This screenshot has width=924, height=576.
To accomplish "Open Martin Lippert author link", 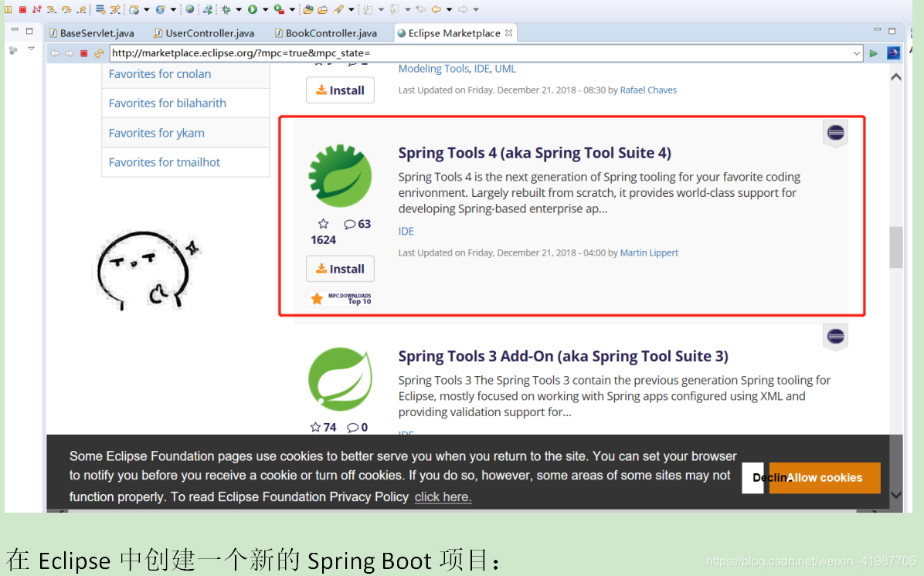I will click(x=649, y=252).
